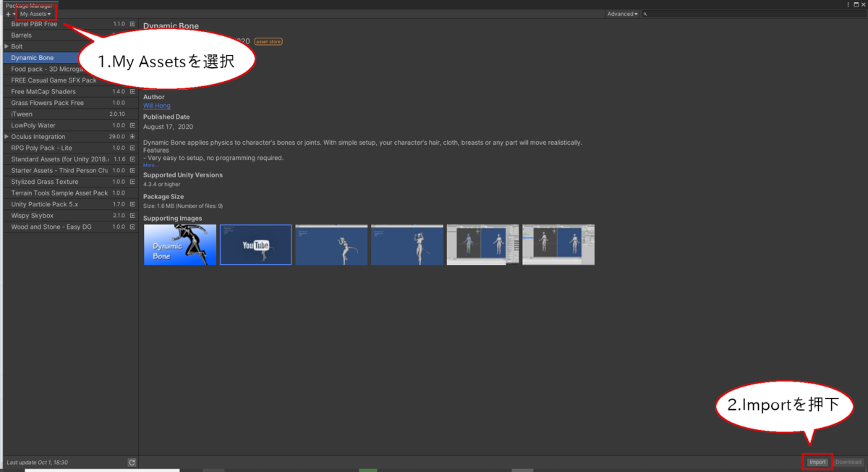Click the plus add package icon

(8, 14)
